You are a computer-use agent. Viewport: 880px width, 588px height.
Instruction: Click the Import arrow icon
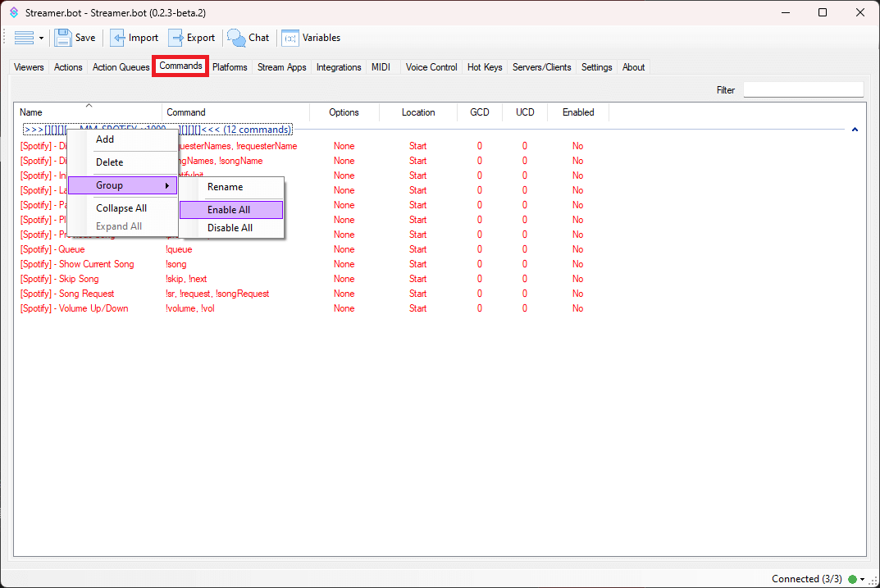[x=117, y=38]
